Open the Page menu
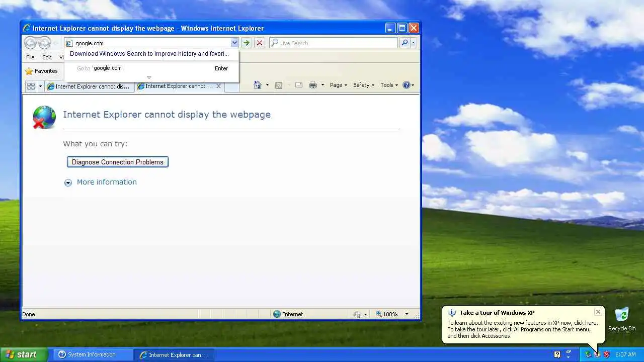Viewport: 644px width, 362px height. tap(339, 85)
